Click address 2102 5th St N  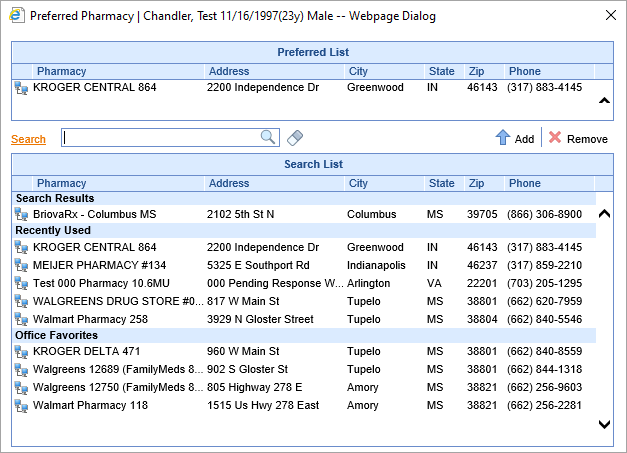tap(240, 214)
